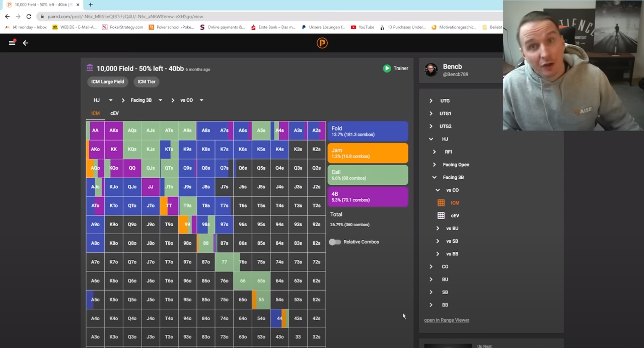Screen dimensions: 644x348
Task: Open a new browser tab
Action: tap(91, 5)
